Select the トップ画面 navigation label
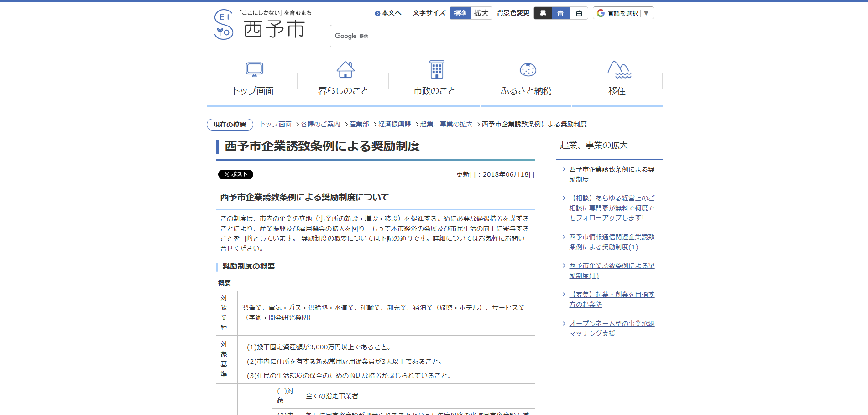Screen dimensions: 868x415 tap(253, 91)
